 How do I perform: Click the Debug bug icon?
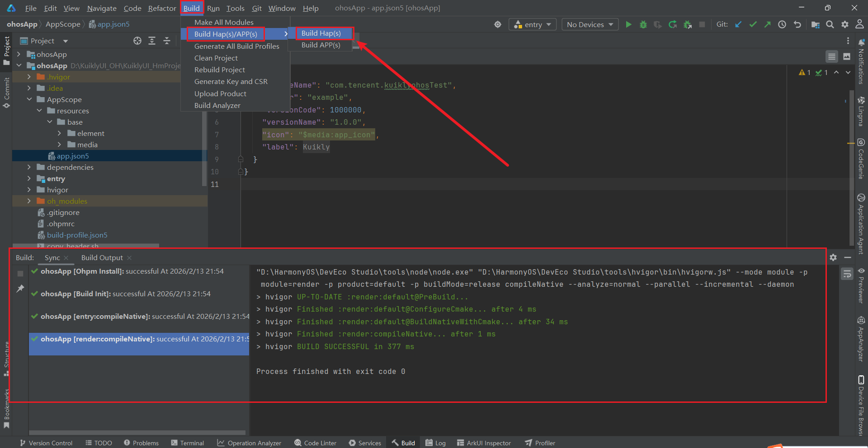[643, 24]
